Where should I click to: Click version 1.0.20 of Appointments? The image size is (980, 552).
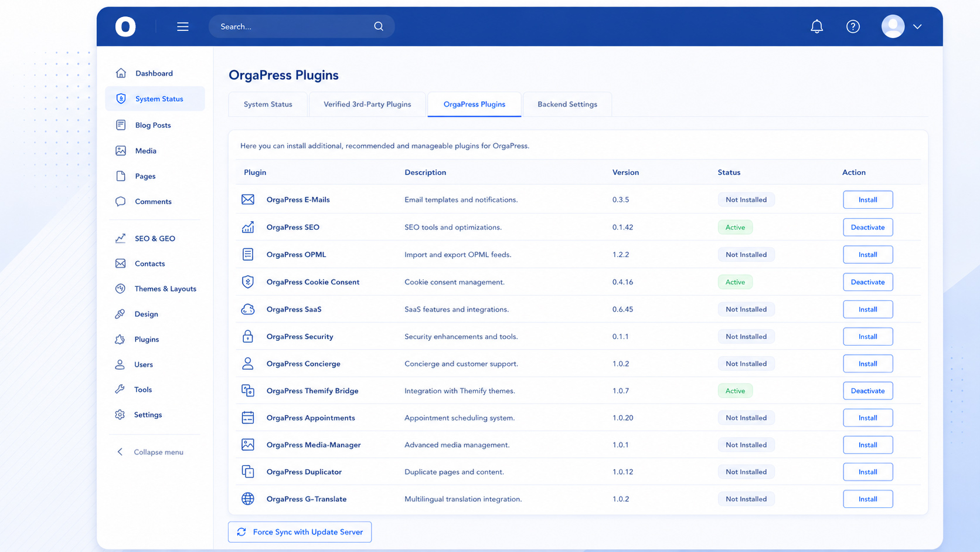(623, 418)
